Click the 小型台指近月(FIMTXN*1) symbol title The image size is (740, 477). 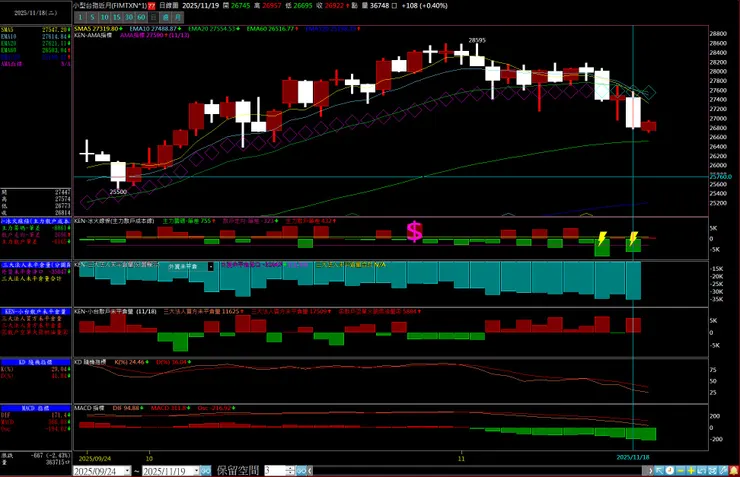[109, 6]
